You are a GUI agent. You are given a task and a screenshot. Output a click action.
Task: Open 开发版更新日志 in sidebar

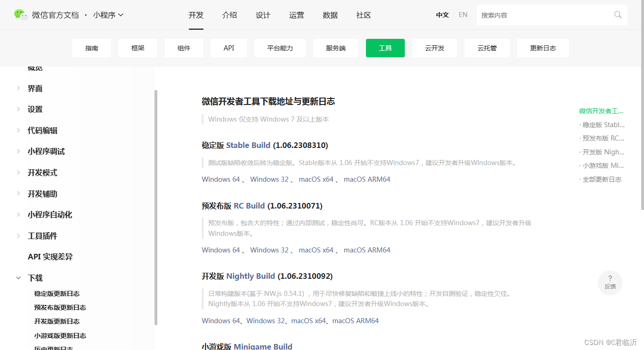57,321
